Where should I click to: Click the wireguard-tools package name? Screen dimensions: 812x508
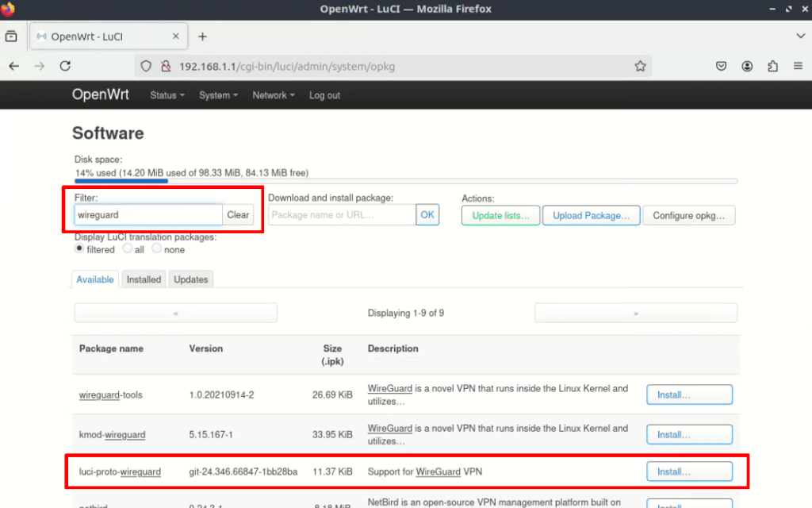(x=110, y=395)
